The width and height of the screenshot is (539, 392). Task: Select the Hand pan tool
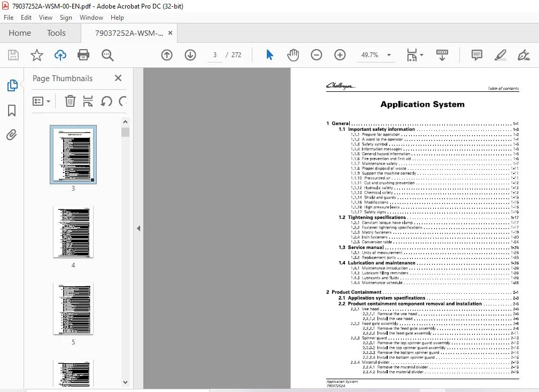pos(293,55)
